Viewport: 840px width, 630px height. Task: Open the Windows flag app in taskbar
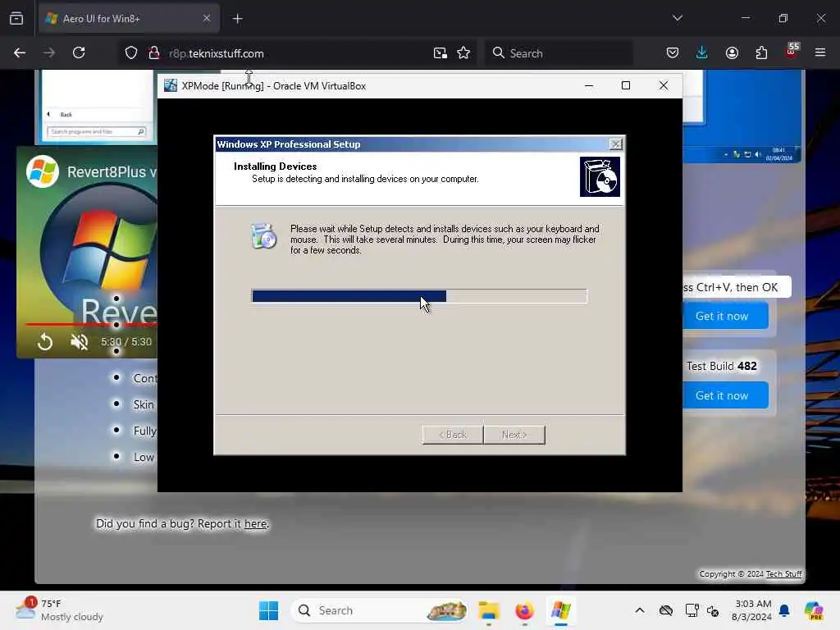[x=560, y=610]
